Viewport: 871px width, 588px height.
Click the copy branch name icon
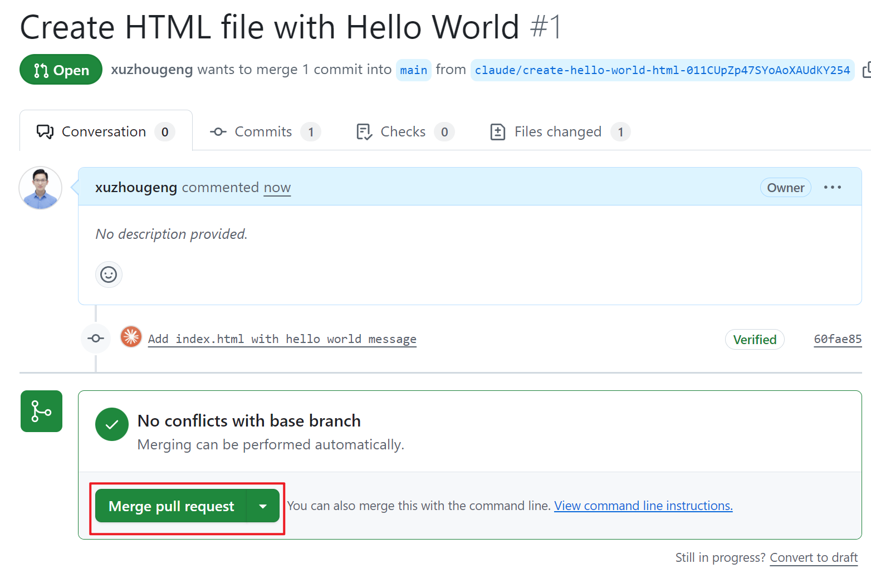[x=865, y=70]
